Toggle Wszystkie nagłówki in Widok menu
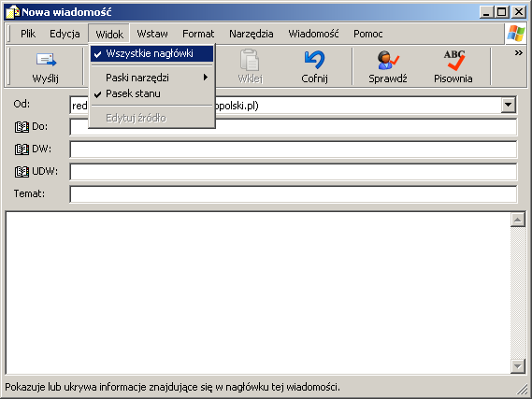This screenshot has width=532, height=399. coord(151,53)
